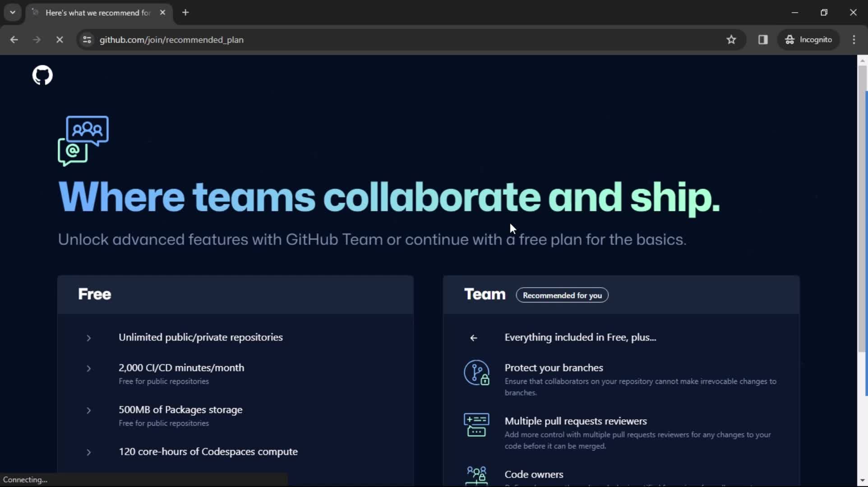Click 'Multiple pull requests reviewers' title
Viewport: 868px width, 487px height.
click(x=576, y=421)
